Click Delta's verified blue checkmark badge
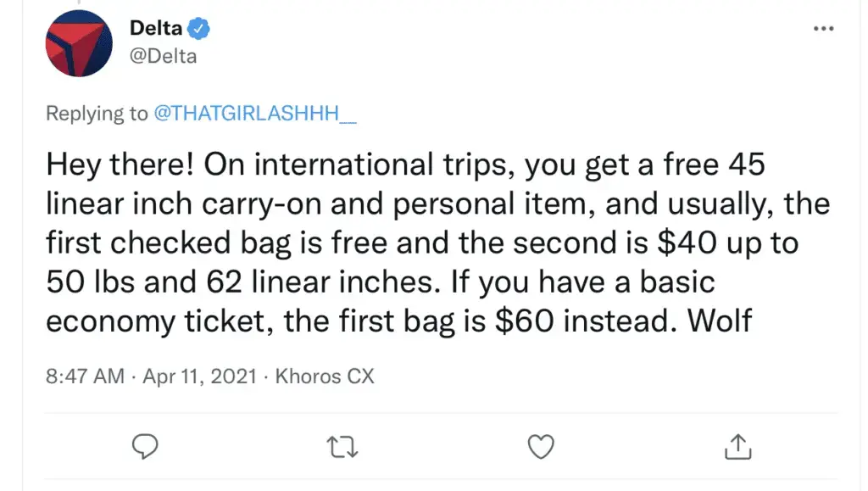Screen dimensions: 868x491 [198, 26]
